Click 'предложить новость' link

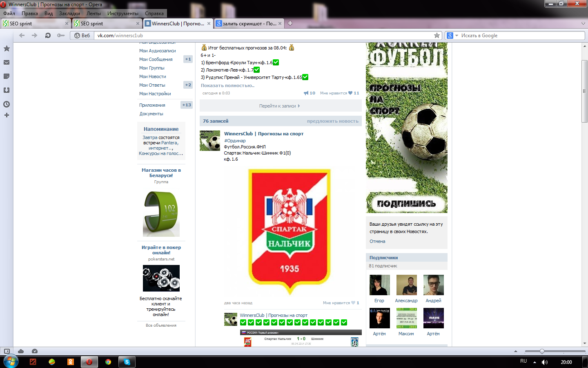[333, 121]
